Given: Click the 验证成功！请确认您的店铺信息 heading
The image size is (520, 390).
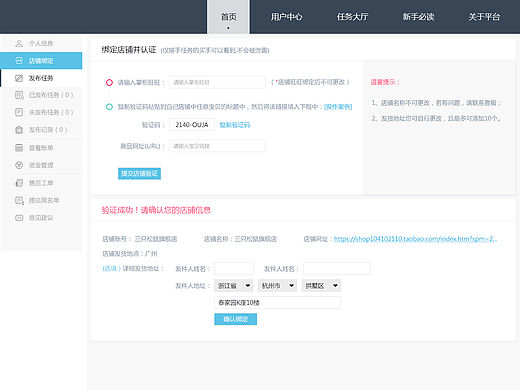Looking at the screenshot, I should pos(156,210).
